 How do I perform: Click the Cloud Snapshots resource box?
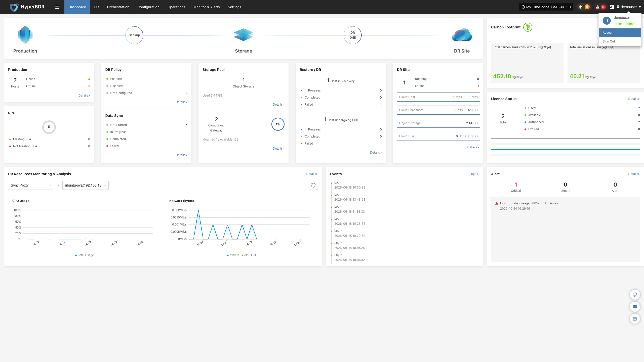438,110
